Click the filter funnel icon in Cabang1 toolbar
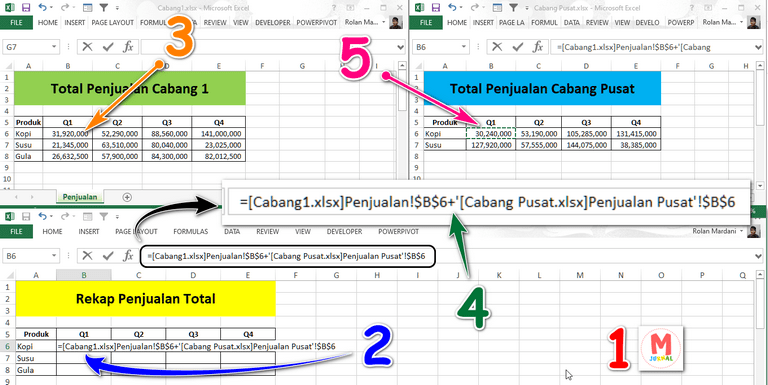This screenshot has width=768, height=385. tap(103, 7)
